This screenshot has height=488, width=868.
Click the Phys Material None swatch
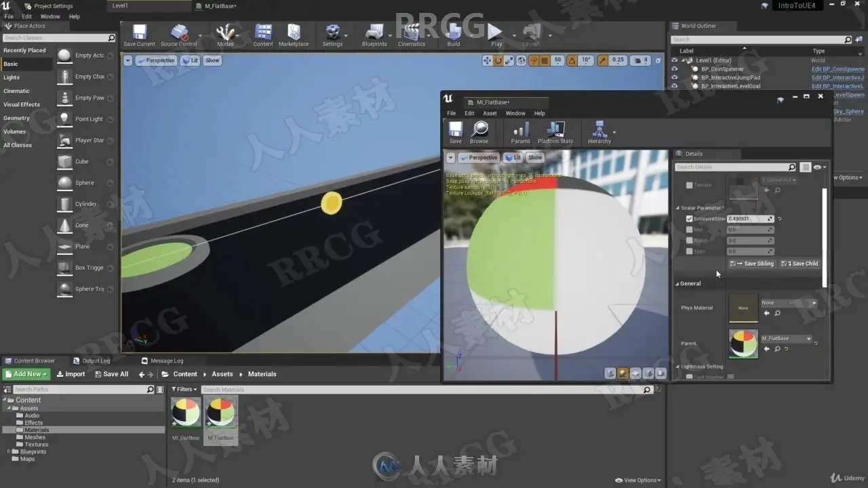[743, 308]
